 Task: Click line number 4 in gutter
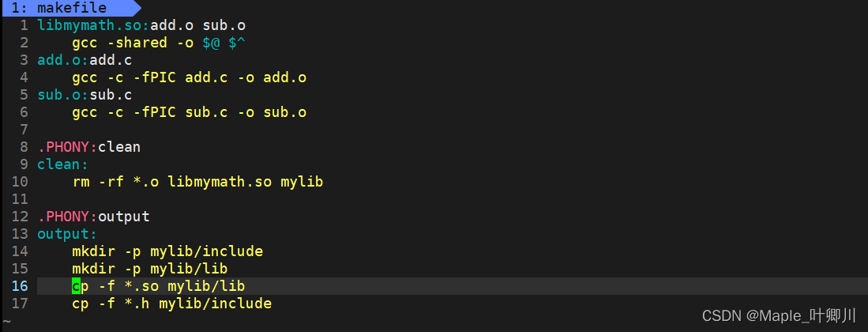point(24,77)
